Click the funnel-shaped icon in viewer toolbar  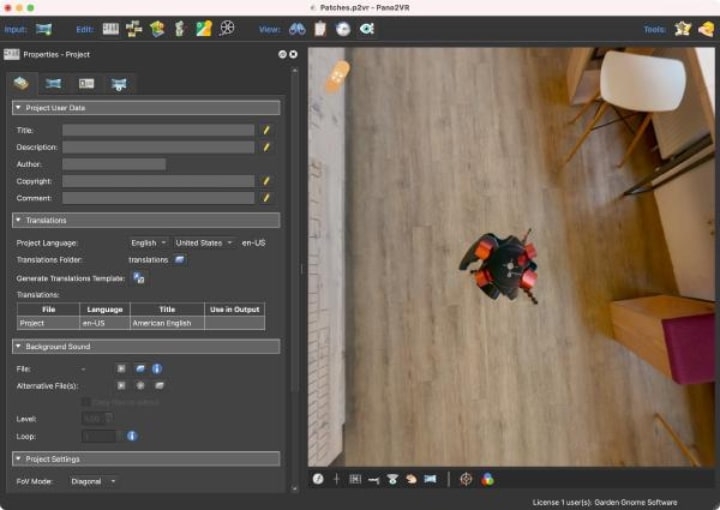coord(392,479)
